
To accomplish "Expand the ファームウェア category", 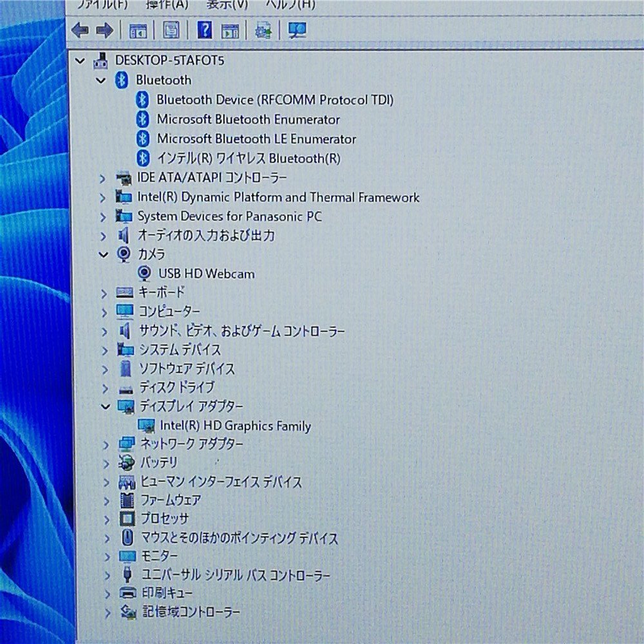I will point(107,501).
